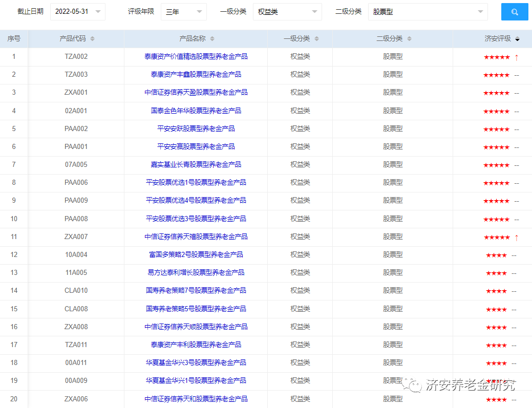
Task: Sort by 二级分类 column arrows
Action: (409, 39)
